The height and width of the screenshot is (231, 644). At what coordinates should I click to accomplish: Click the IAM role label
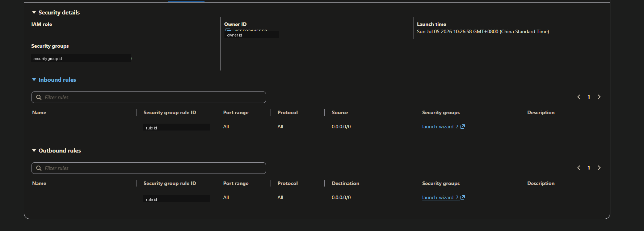tap(42, 24)
